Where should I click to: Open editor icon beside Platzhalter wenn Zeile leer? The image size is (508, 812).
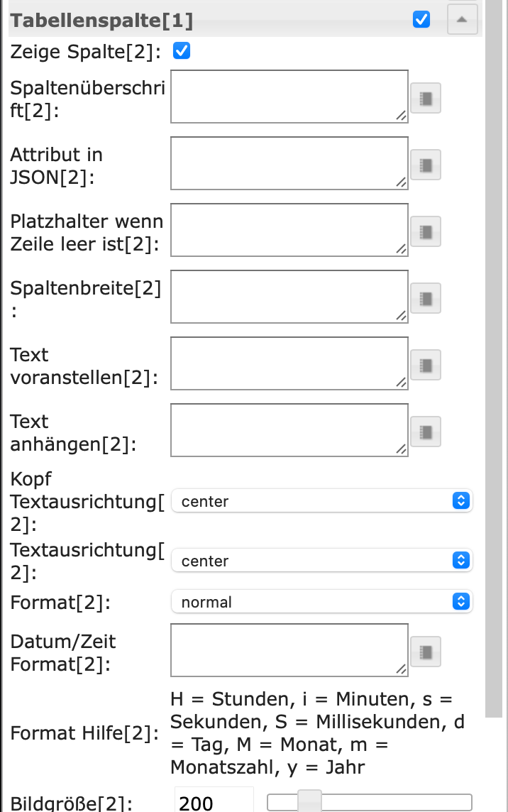pos(426,231)
